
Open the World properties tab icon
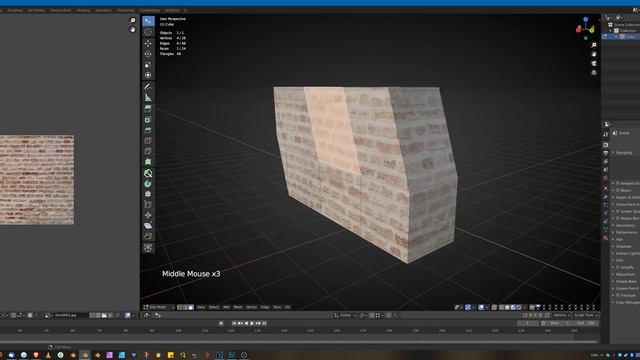click(606, 178)
